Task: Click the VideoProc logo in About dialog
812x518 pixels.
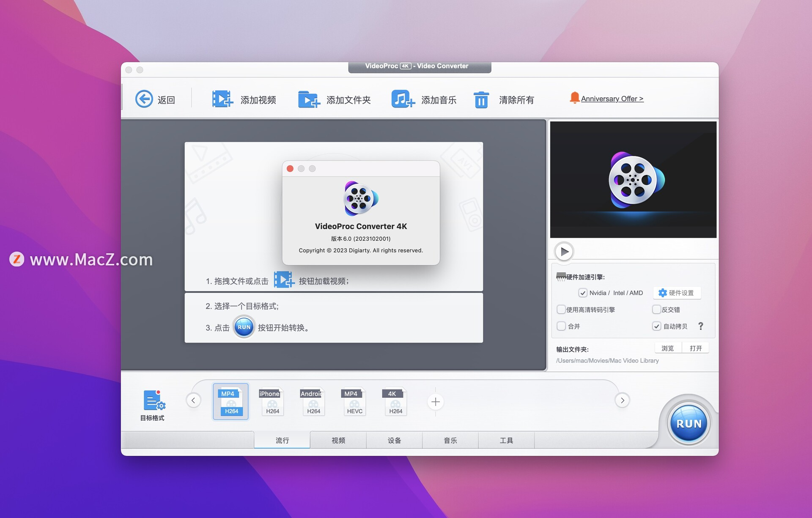Action: click(x=361, y=198)
